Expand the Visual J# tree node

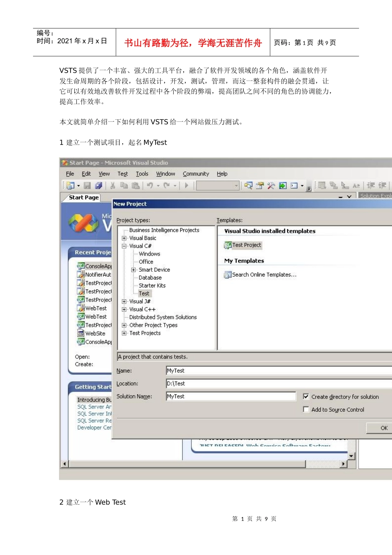pyautogui.click(x=124, y=301)
